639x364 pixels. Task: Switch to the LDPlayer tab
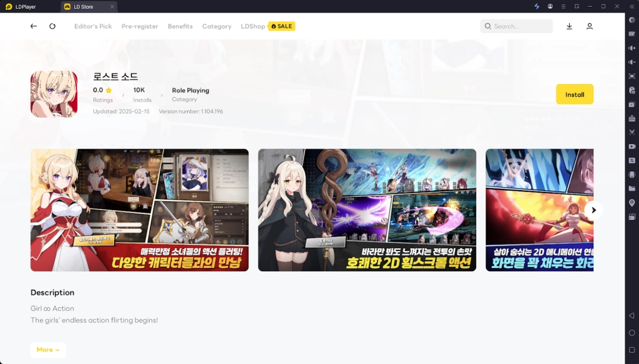click(21, 6)
